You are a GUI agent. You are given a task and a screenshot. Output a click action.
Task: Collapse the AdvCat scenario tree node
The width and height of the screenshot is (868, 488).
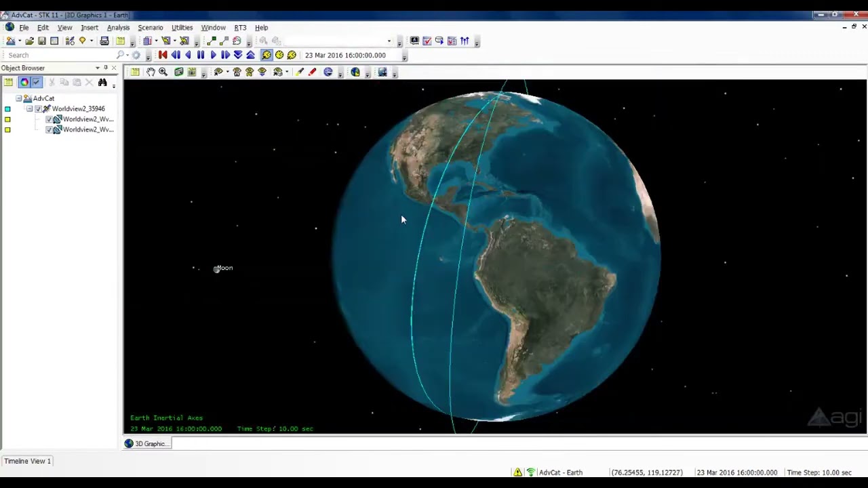[19, 99]
